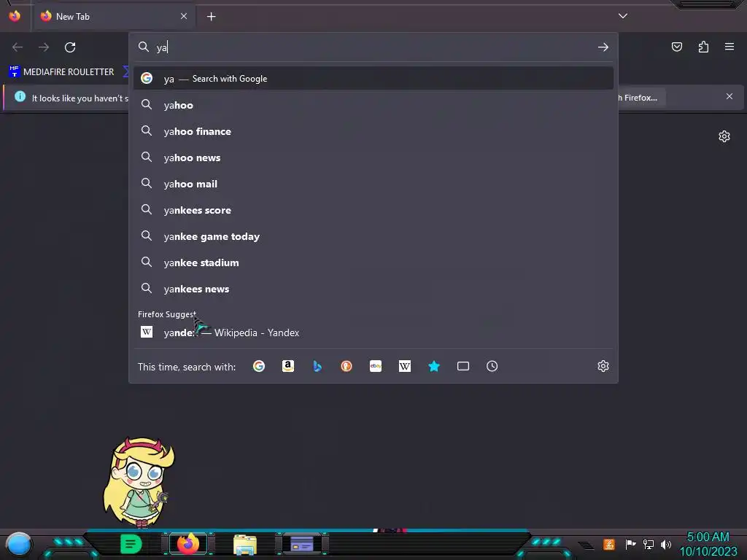Image resolution: width=747 pixels, height=560 pixels.
Task: Select the yankee stadium suggestion
Action: click(373, 262)
